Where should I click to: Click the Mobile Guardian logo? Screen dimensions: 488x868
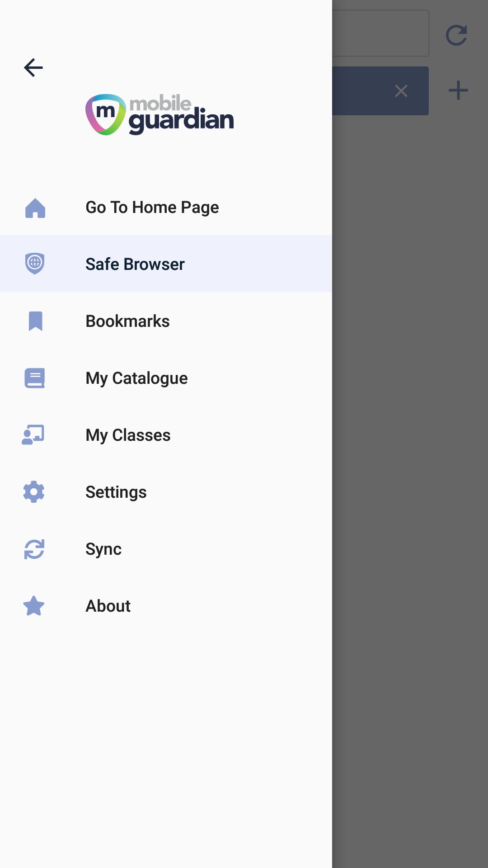click(160, 114)
